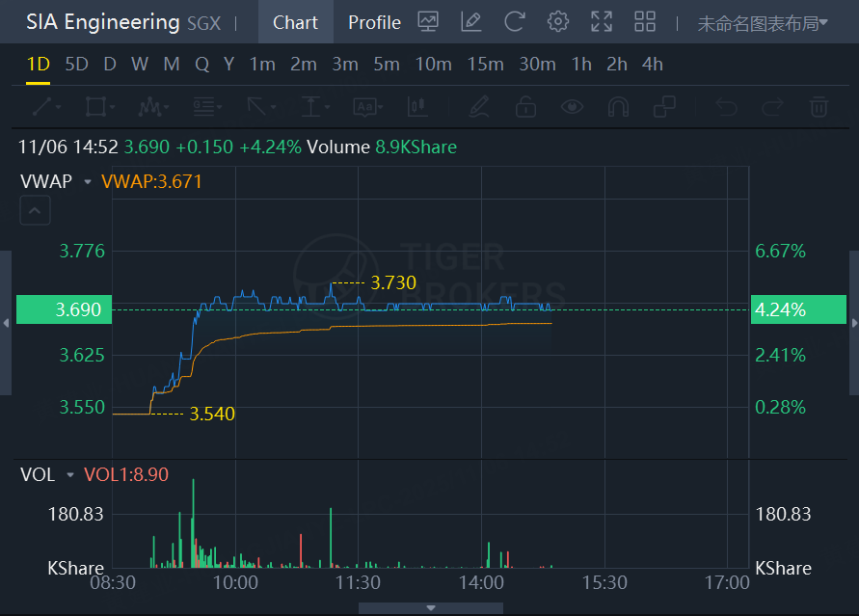This screenshot has width=859, height=616.
Task: Click the 11:30 time axis label
Action: click(359, 582)
